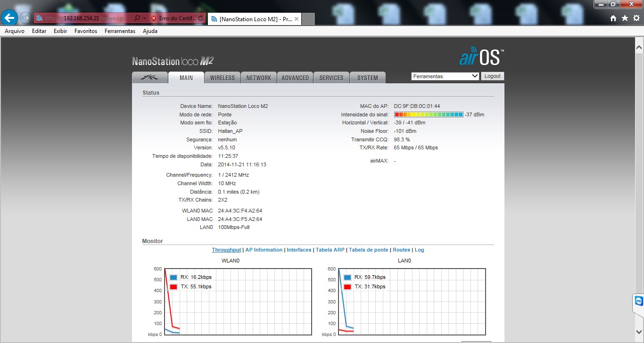Select the AP MAC DC:9F:DB:0C:01:44
The width and height of the screenshot is (644, 343).
[x=417, y=106]
